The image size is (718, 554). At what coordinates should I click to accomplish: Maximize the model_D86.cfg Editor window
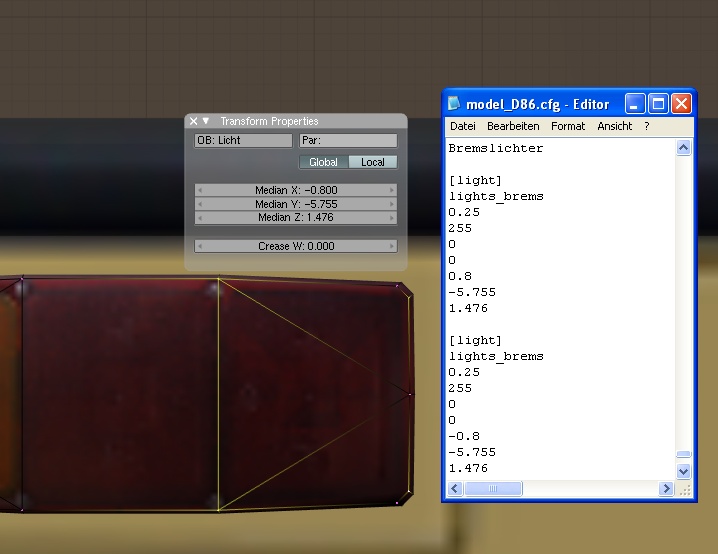[x=658, y=104]
